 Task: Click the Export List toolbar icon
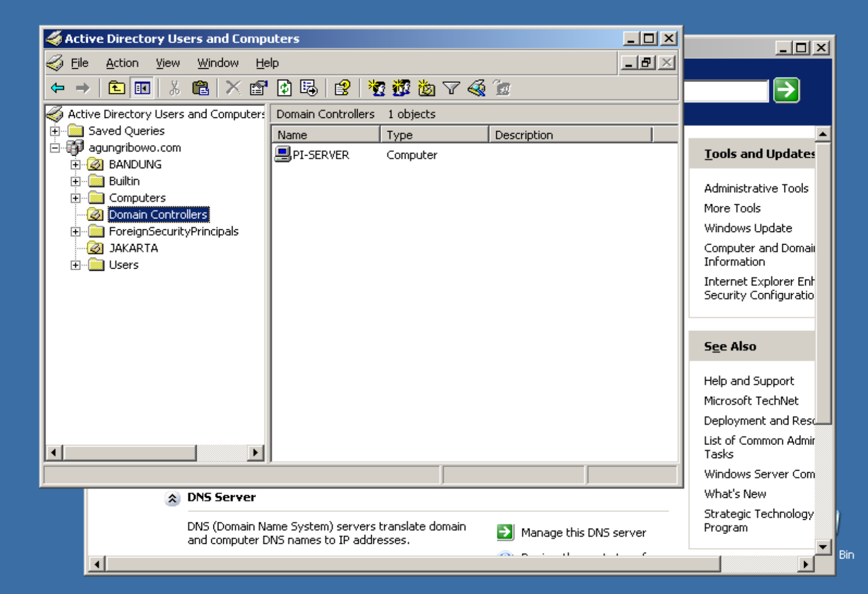[308, 88]
